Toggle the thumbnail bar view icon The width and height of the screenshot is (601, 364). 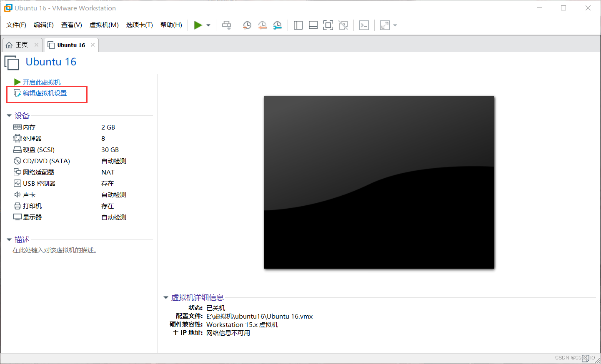click(x=313, y=25)
